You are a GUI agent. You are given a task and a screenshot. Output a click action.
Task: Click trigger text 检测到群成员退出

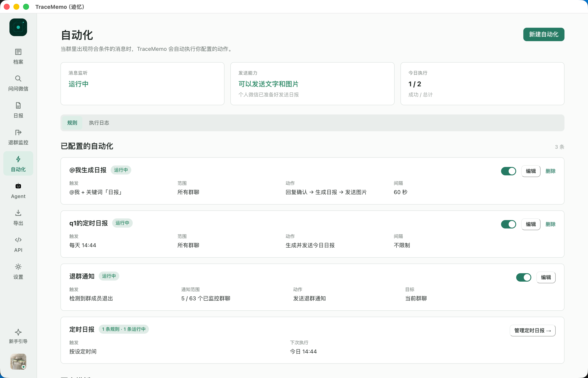pos(91,298)
